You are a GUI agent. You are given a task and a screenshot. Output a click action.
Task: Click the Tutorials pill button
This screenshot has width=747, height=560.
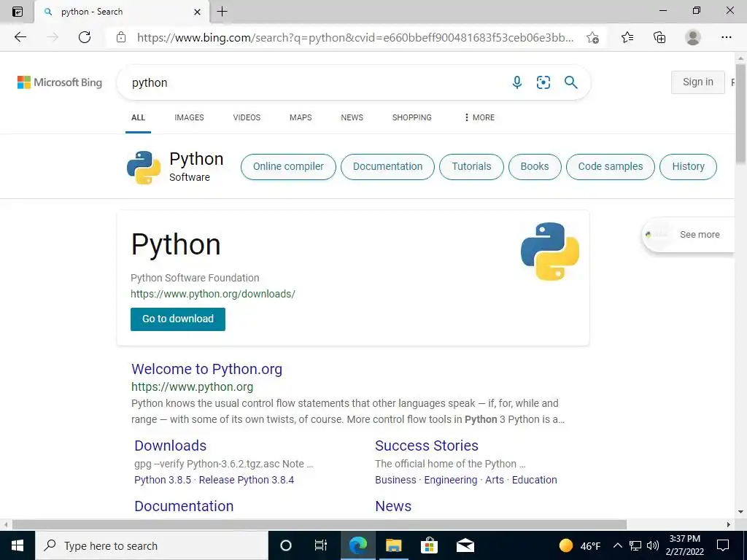click(x=472, y=167)
